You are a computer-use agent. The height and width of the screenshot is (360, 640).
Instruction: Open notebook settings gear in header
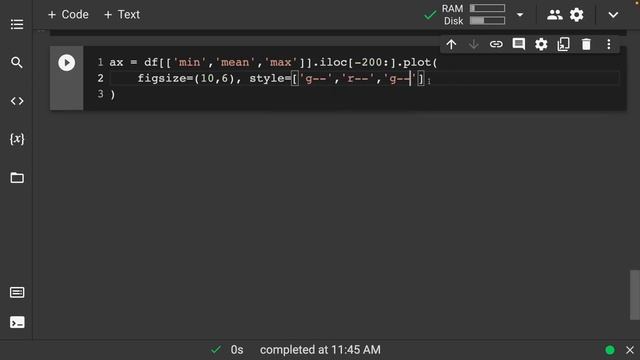click(576, 15)
